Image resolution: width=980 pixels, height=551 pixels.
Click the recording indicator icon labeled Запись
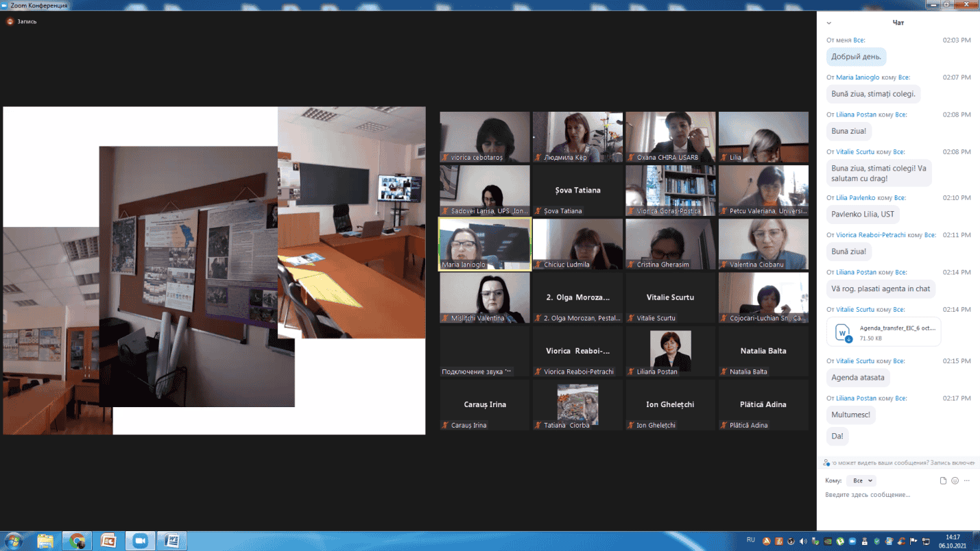pos(10,21)
